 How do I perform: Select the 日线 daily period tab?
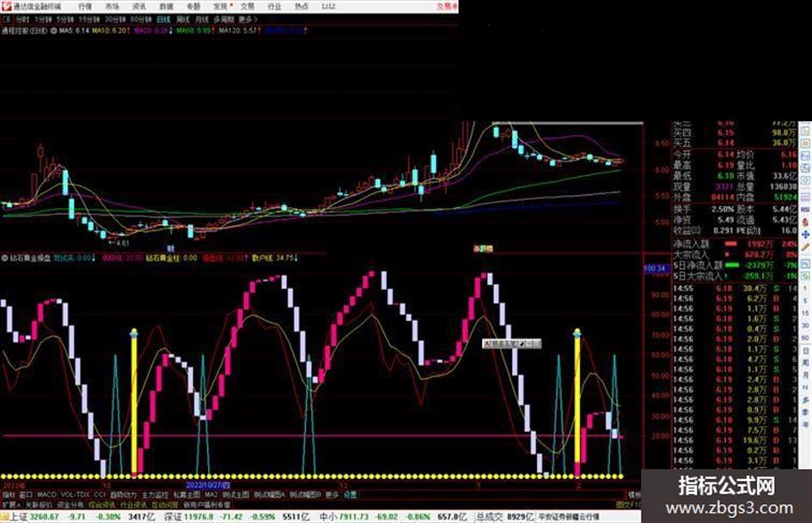pyautogui.click(x=163, y=20)
